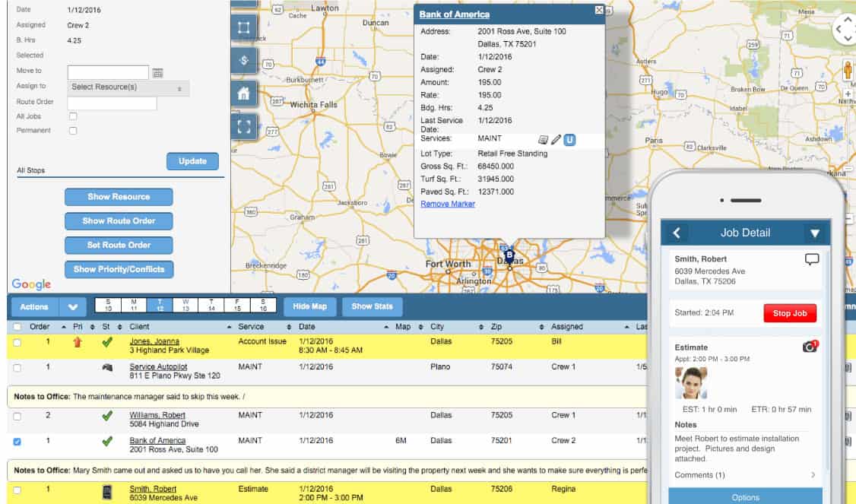Tap the camera icon in Estimate section
Screen dimensions: 856x504
(x=810, y=346)
